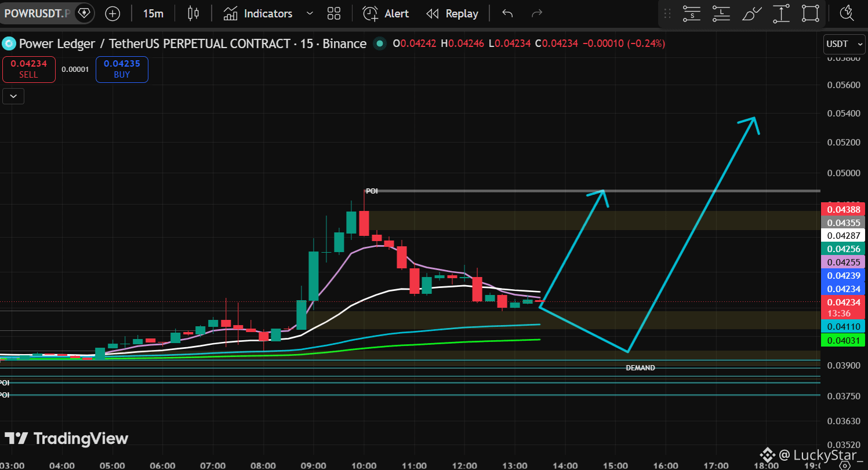Click the 0.03900 price scale tick
Image resolution: width=868 pixels, height=470 pixels.
[844, 366]
